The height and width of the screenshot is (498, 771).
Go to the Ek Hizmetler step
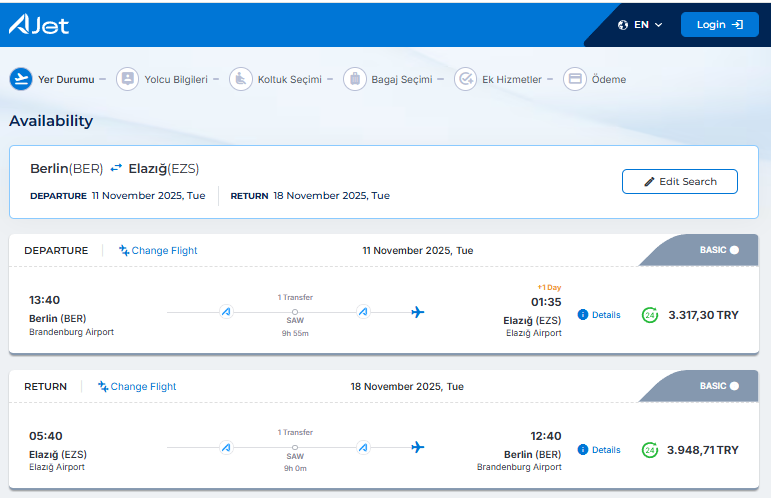[x=511, y=80]
